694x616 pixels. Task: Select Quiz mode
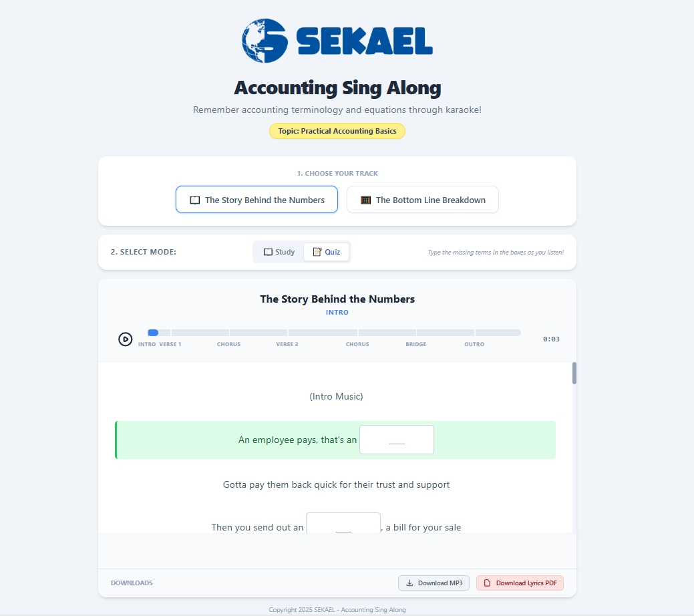click(326, 252)
